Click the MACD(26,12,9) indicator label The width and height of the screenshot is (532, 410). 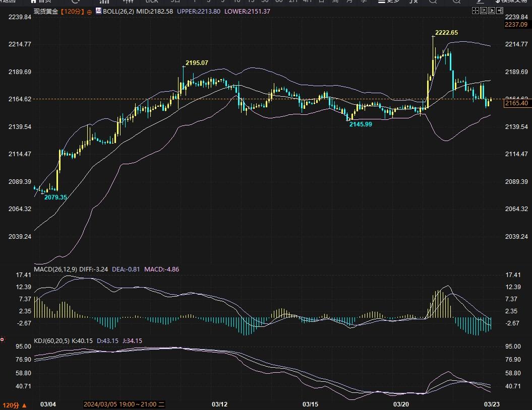(x=55, y=269)
